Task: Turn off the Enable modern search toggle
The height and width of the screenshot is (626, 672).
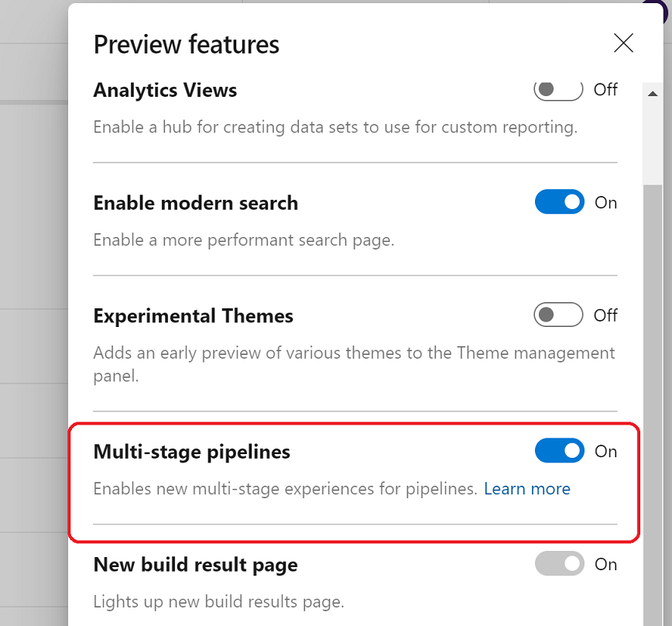Action: click(x=559, y=202)
